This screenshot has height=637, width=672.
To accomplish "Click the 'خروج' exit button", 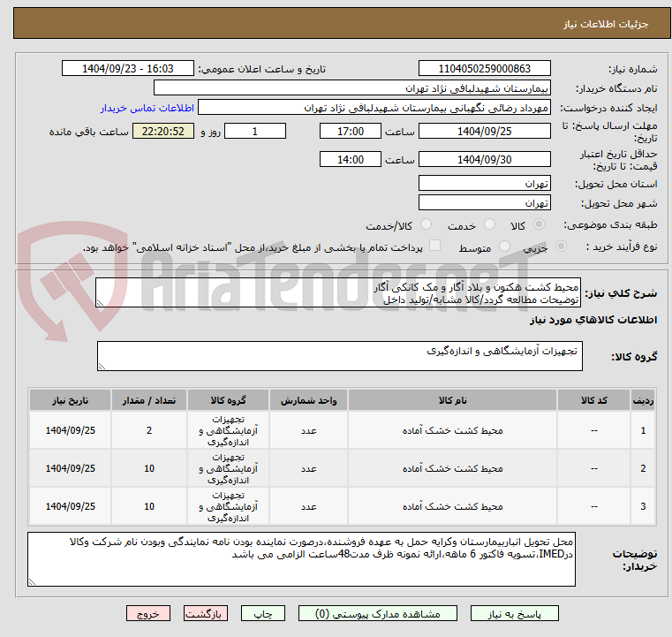I will (x=148, y=612).
